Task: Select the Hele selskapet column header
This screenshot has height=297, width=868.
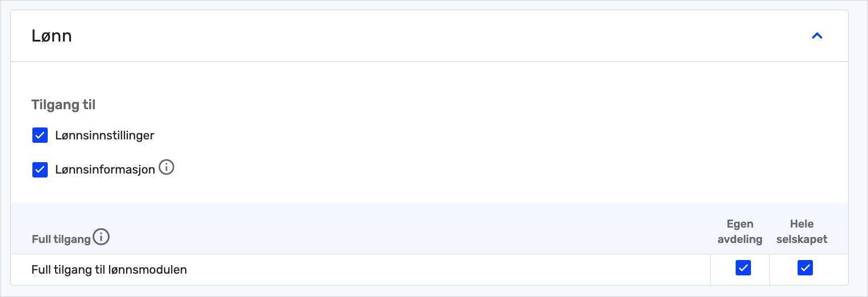Action: pos(802,232)
